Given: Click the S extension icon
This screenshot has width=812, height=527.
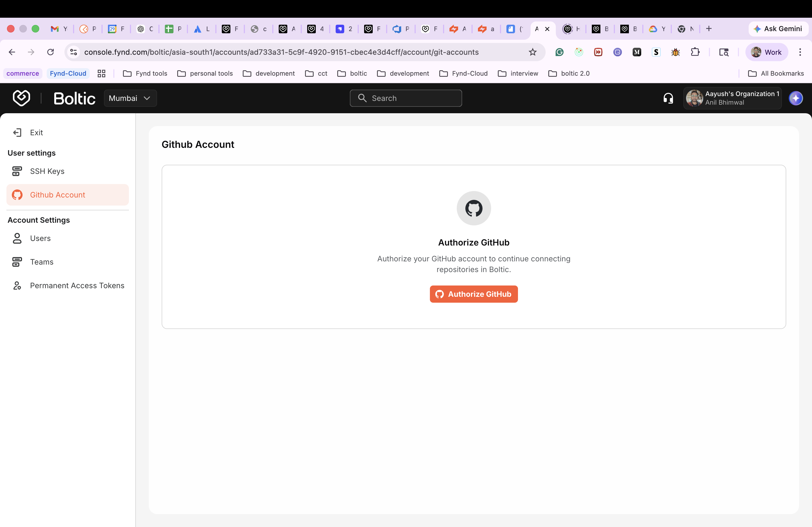Looking at the screenshot, I should coord(656,52).
